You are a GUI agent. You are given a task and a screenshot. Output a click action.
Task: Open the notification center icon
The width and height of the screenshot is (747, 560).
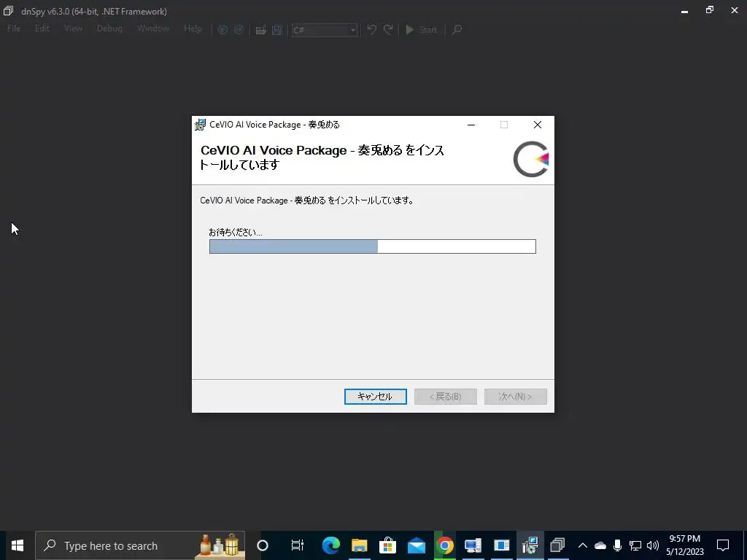click(723, 545)
